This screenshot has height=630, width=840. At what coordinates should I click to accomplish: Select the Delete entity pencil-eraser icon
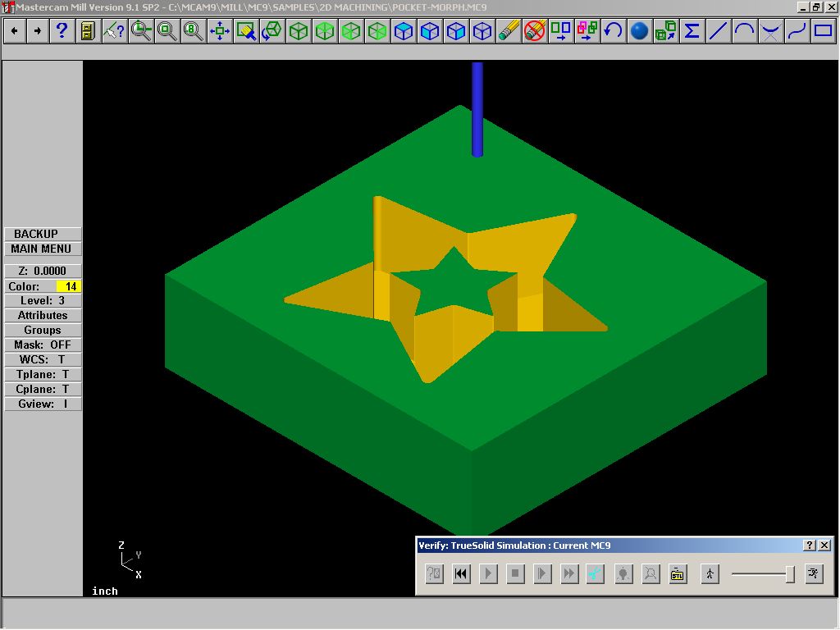click(509, 31)
